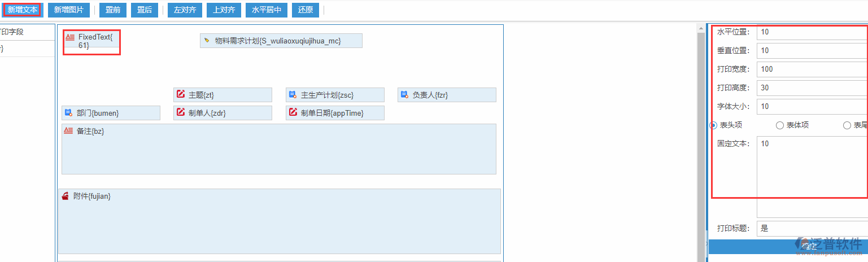Select the 表体项 radio button
This screenshot has width=868, height=262.
(780, 125)
